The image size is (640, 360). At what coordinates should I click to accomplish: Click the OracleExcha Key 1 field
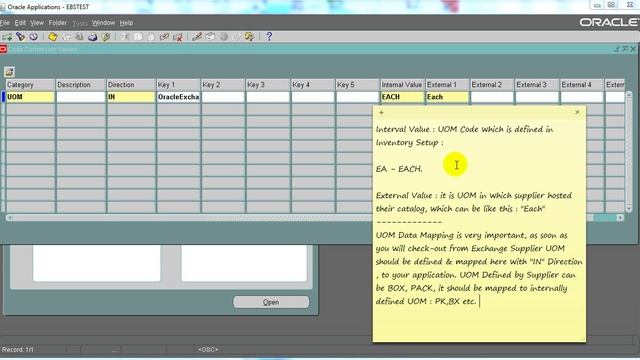coord(178,97)
